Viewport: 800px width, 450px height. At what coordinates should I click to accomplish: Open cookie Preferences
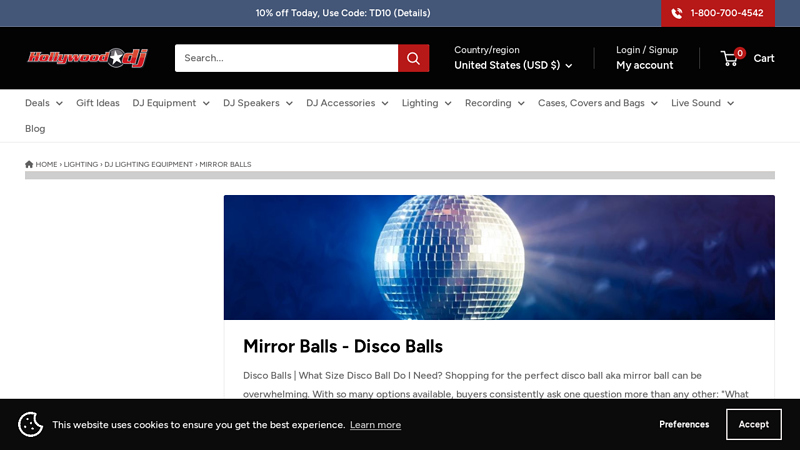(684, 424)
